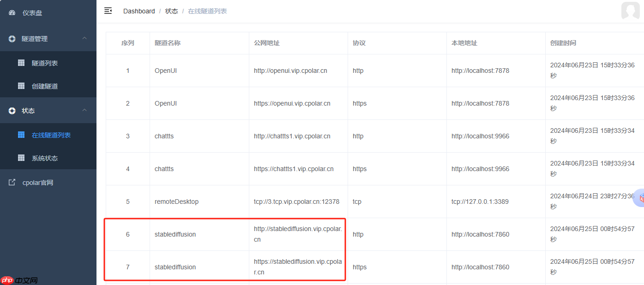Open the user avatar in the top right

(x=630, y=10)
